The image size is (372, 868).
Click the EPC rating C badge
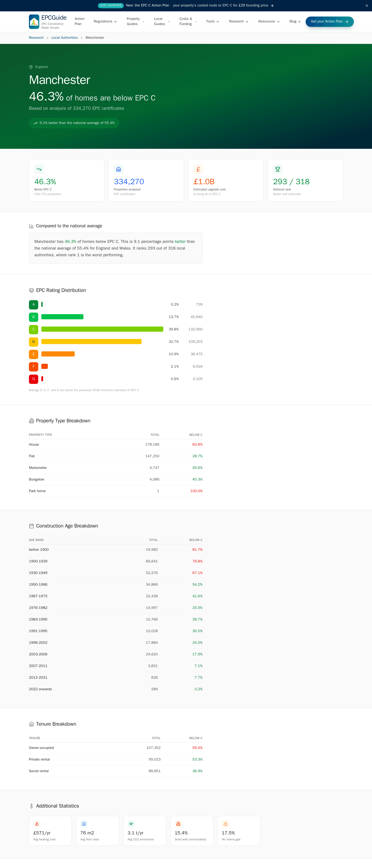pos(33,329)
